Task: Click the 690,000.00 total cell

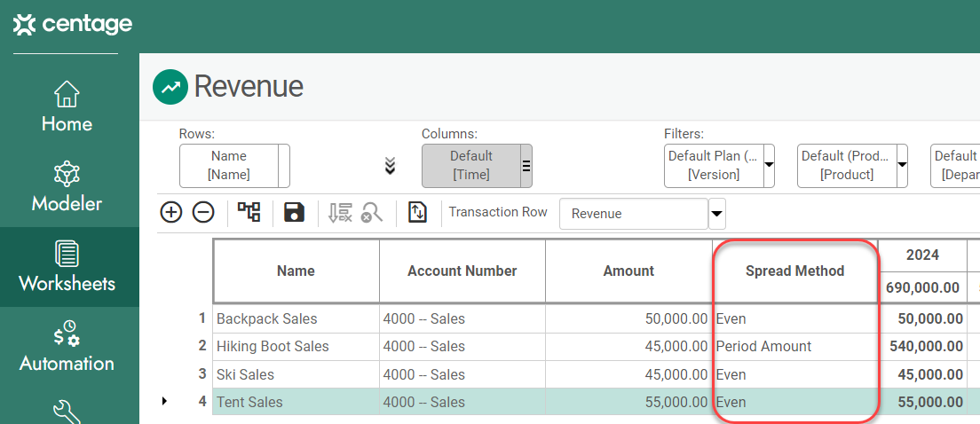Action: (x=922, y=287)
